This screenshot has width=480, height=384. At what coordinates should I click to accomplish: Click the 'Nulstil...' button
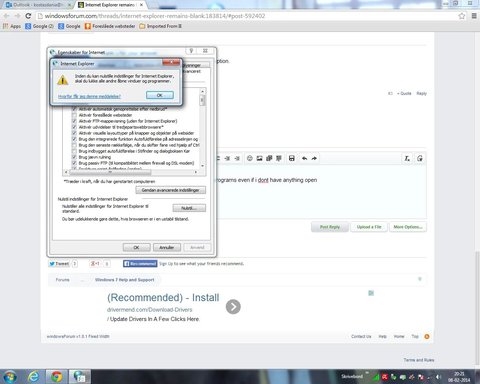tap(189, 208)
